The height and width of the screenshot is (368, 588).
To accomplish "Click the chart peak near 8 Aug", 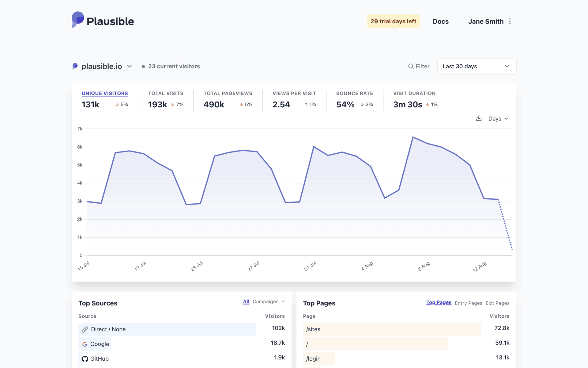I will point(413,137).
